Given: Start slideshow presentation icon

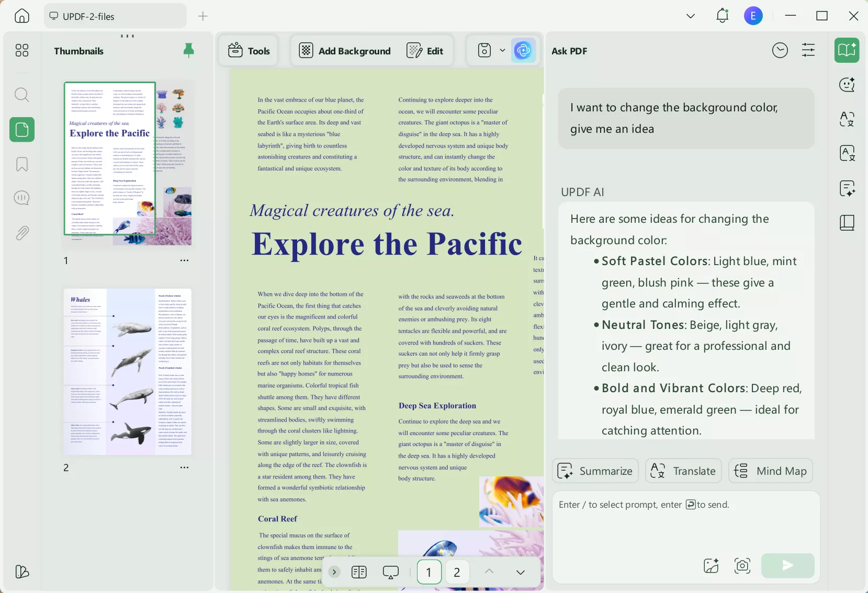Looking at the screenshot, I should pyautogui.click(x=391, y=572).
